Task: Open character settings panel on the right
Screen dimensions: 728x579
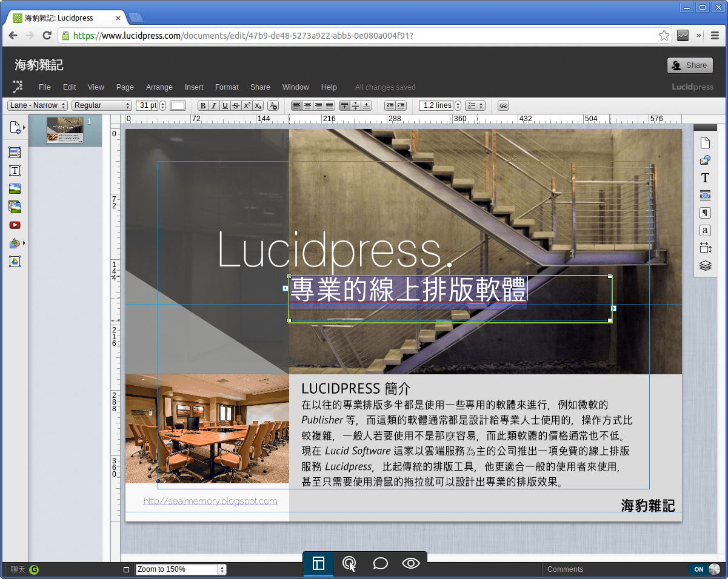Action: pyautogui.click(x=705, y=230)
